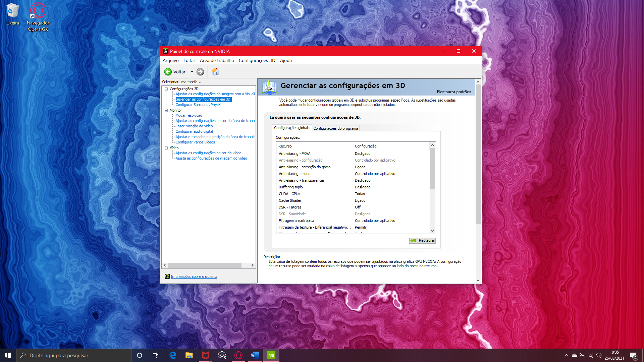
Task: Open Informações sobre o sistema link
Action: (x=194, y=277)
